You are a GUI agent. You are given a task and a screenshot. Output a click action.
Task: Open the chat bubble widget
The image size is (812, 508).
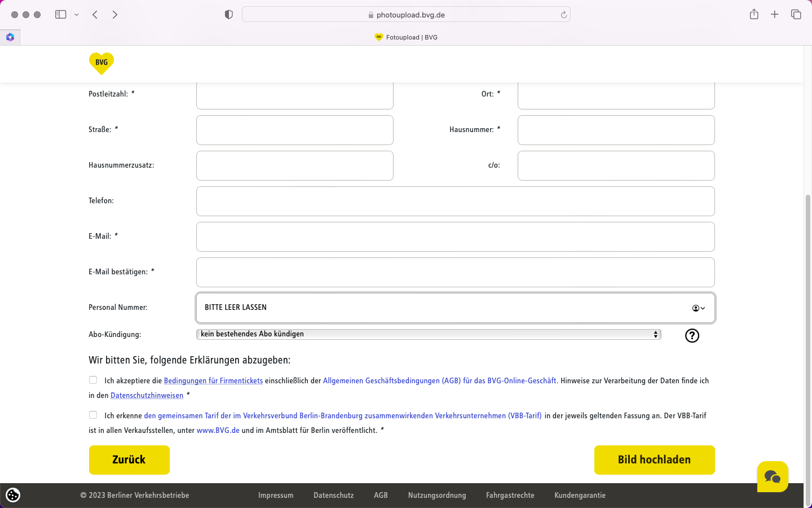point(773,477)
